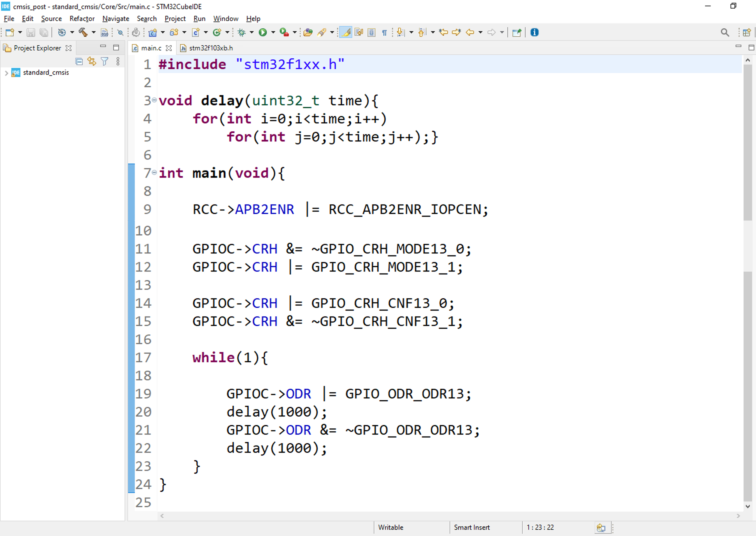Open the New C Source File dropdown arrow
756x536 pixels.
tap(206, 32)
